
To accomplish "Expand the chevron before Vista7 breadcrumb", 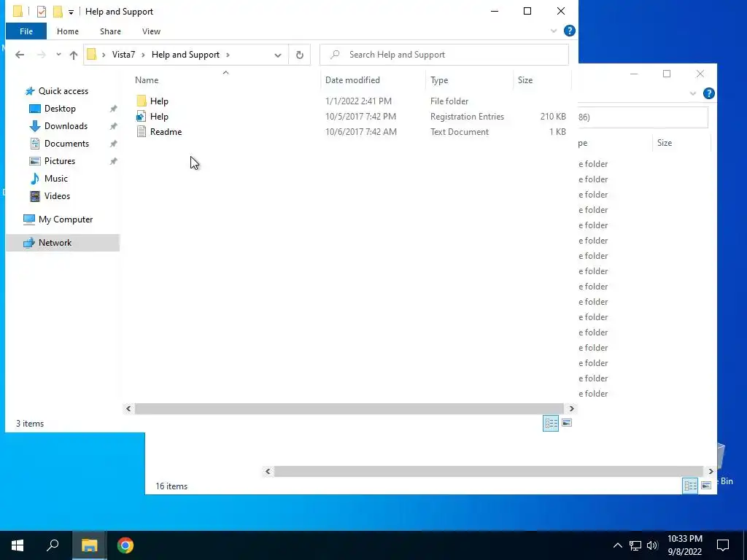I will (104, 55).
